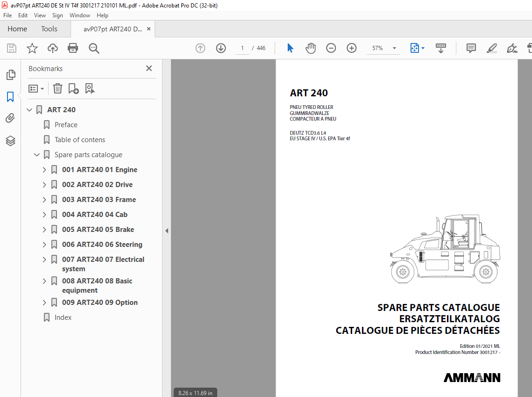
Task: Add a new bookmark
Action: pyautogui.click(x=73, y=89)
